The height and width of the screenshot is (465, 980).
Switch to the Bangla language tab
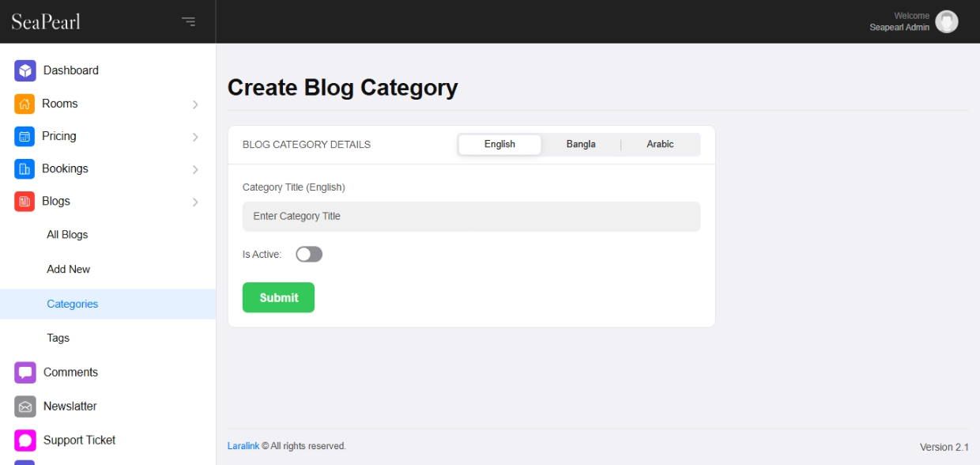coord(581,144)
